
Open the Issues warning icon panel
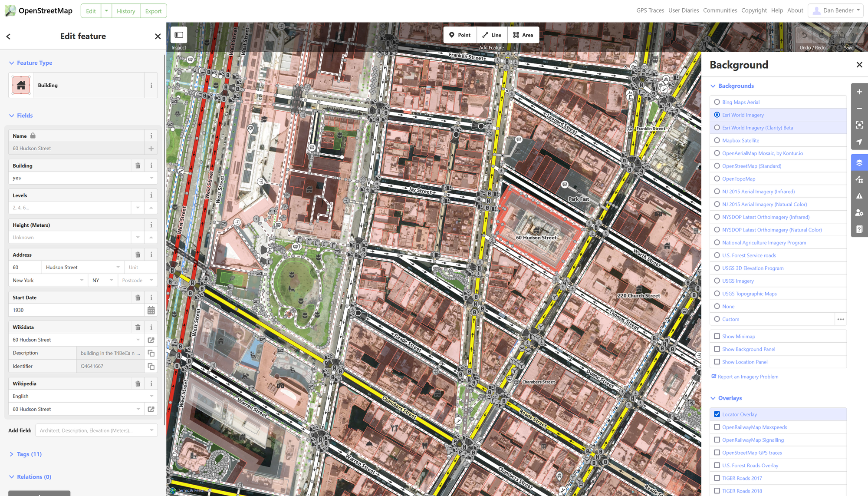tap(859, 196)
